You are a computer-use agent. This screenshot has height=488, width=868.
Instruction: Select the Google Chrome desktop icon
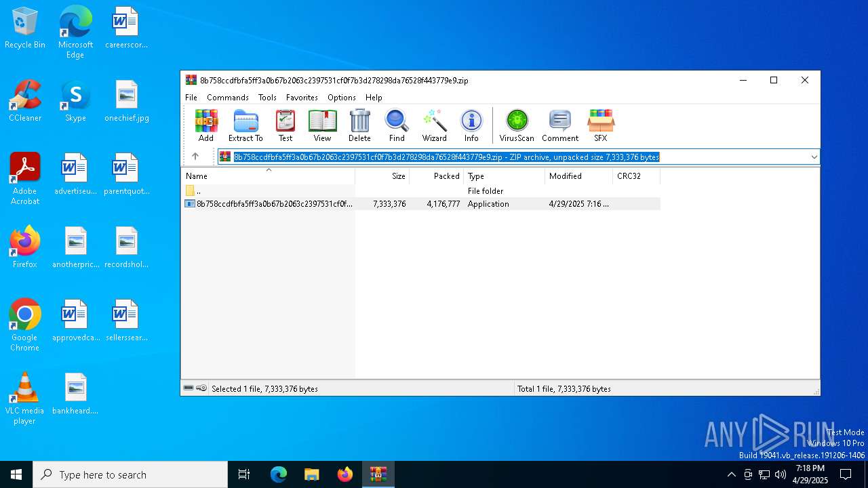point(25,325)
